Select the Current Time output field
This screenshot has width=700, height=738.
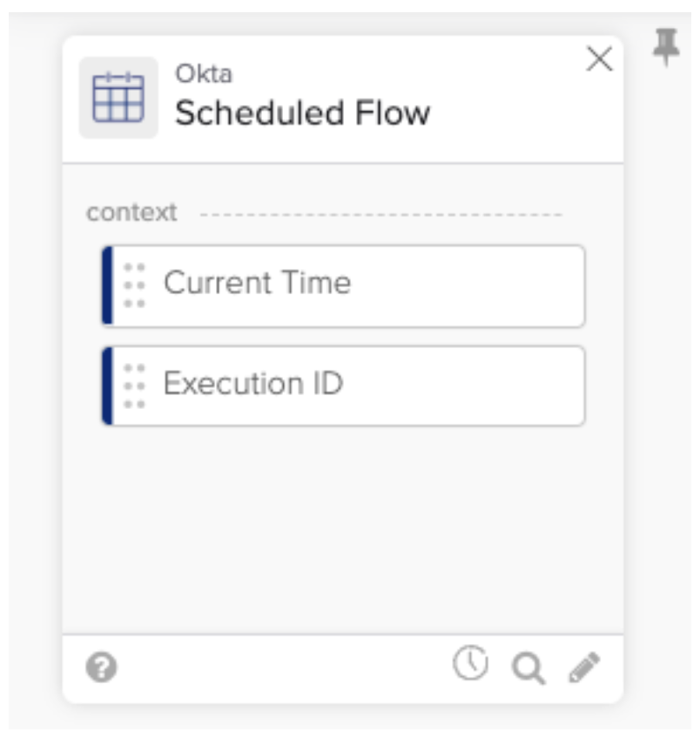click(x=348, y=285)
